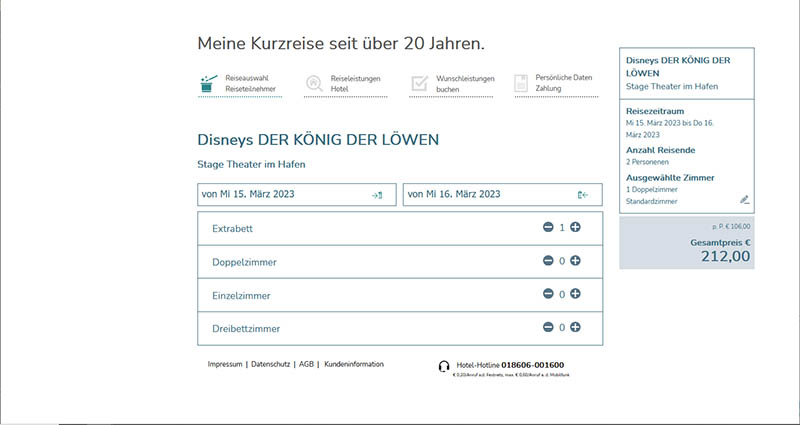Click the Reisezeitraum heading in the sidebar
This screenshot has height=425, width=800.
click(x=655, y=111)
